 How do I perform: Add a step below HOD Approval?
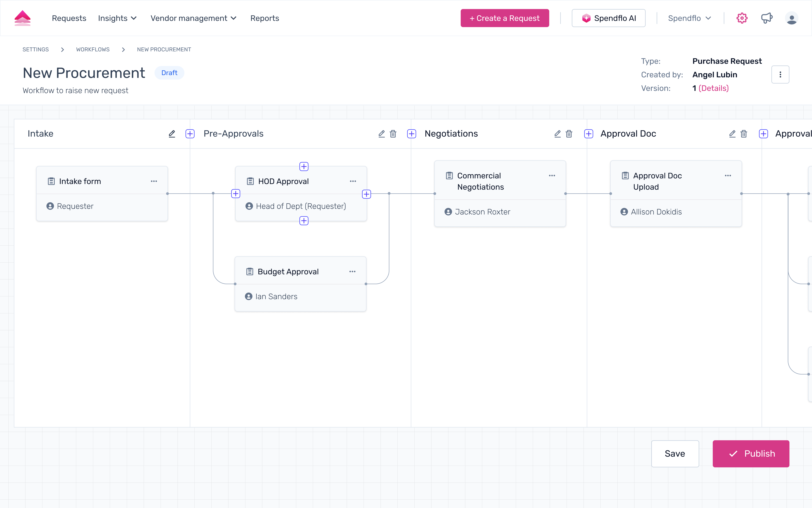[304, 221]
